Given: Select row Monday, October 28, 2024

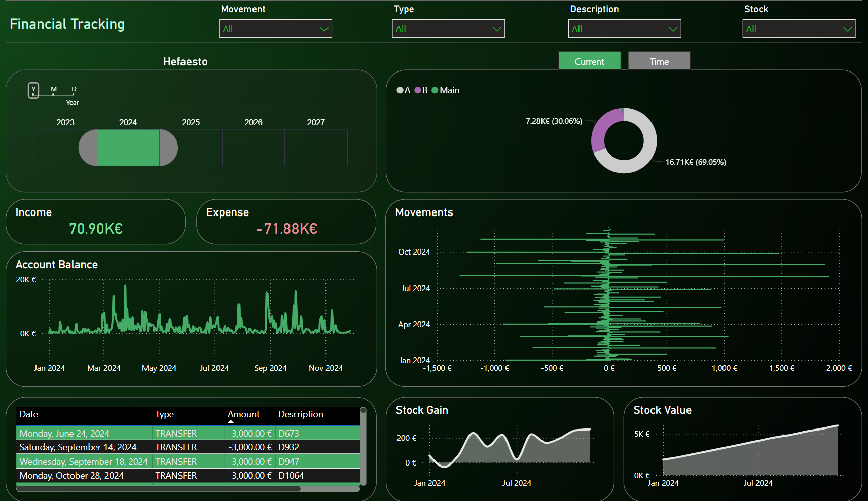Looking at the screenshot, I should [x=188, y=476].
